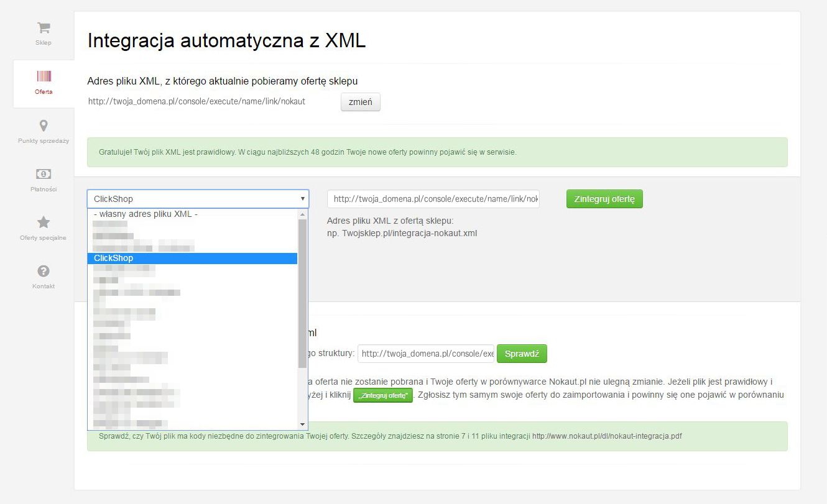Click the inline „Zintegruj ofertę" green label

pyautogui.click(x=382, y=395)
